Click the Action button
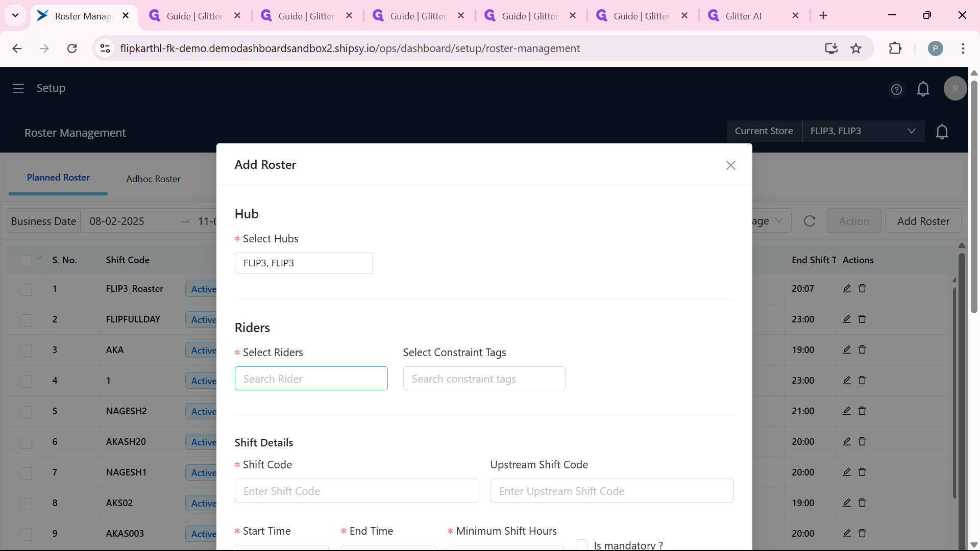The width and height of the screenshot is (980, 551). pos(854,221)
